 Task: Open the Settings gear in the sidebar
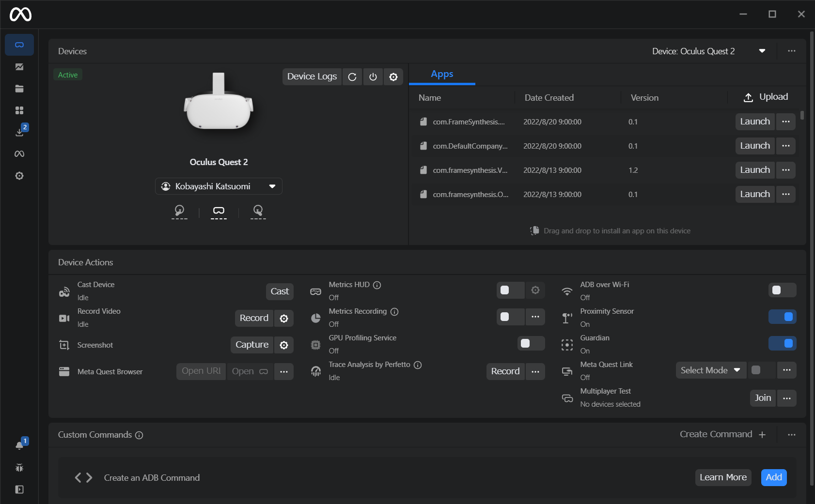pyautogui.click(x=19, y=176)
